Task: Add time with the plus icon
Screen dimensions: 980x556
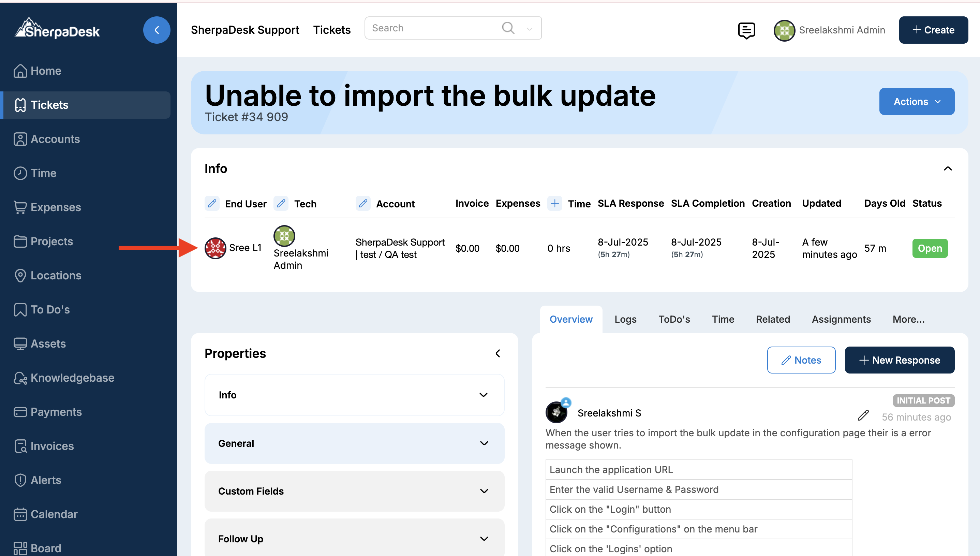Action: [x=554, y=204]
